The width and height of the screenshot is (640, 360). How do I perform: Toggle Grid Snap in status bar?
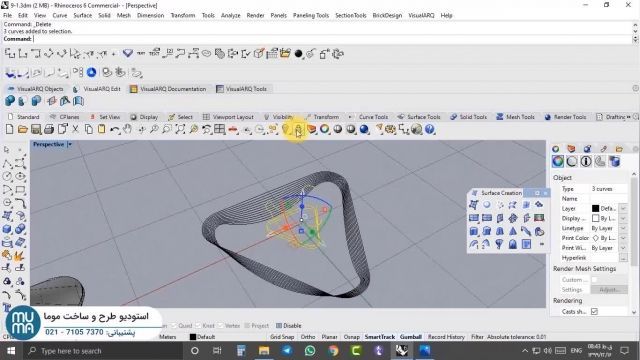(x=282, y=337)
